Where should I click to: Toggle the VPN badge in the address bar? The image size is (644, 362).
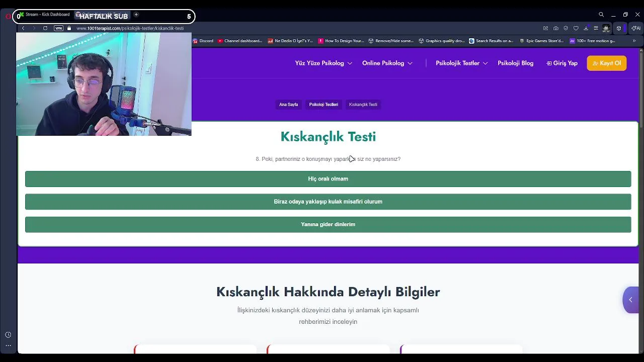pyautogui.click(x=58, y=28)
